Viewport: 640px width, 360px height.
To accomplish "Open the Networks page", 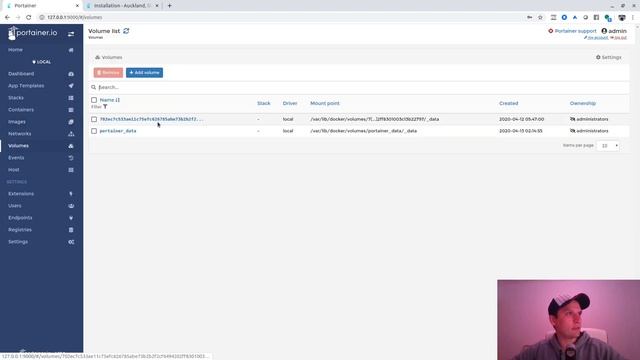I will 20,134.
